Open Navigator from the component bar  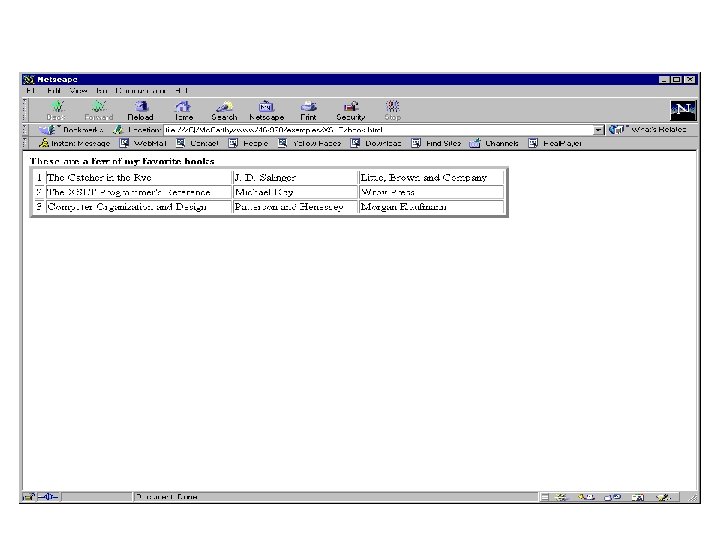point(561,497)
